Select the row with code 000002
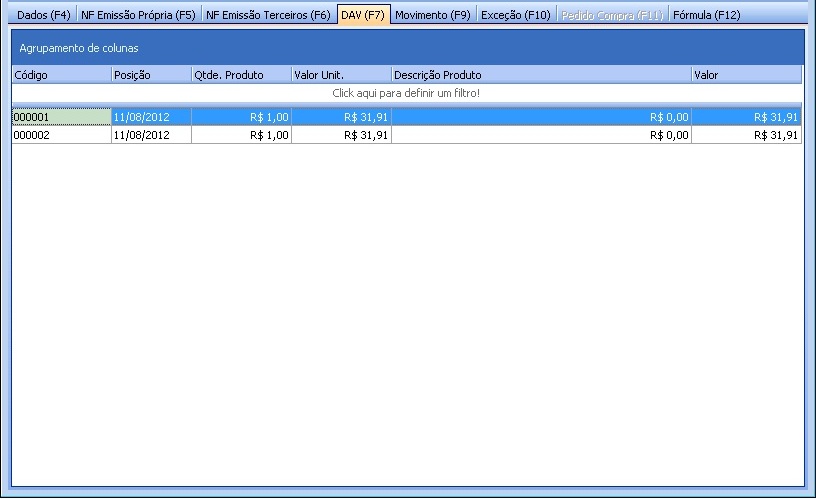Viewport: 816px width, 499px height. pos(55,135)
